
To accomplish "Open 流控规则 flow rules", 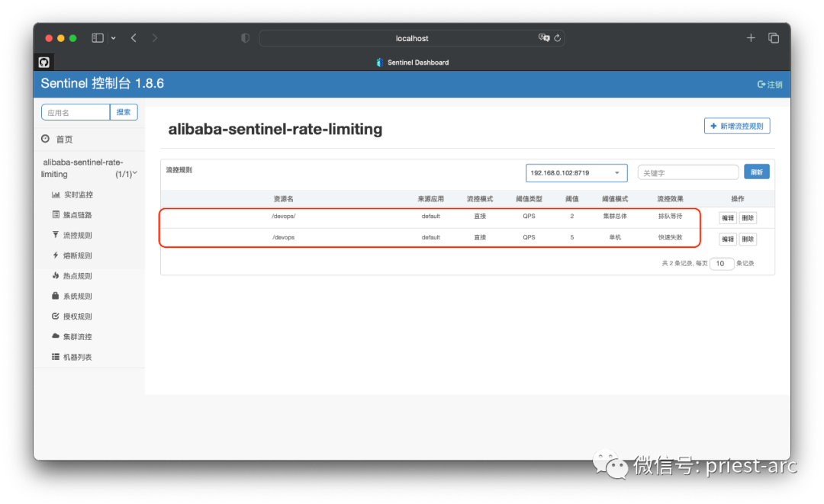I will [77, 235].
